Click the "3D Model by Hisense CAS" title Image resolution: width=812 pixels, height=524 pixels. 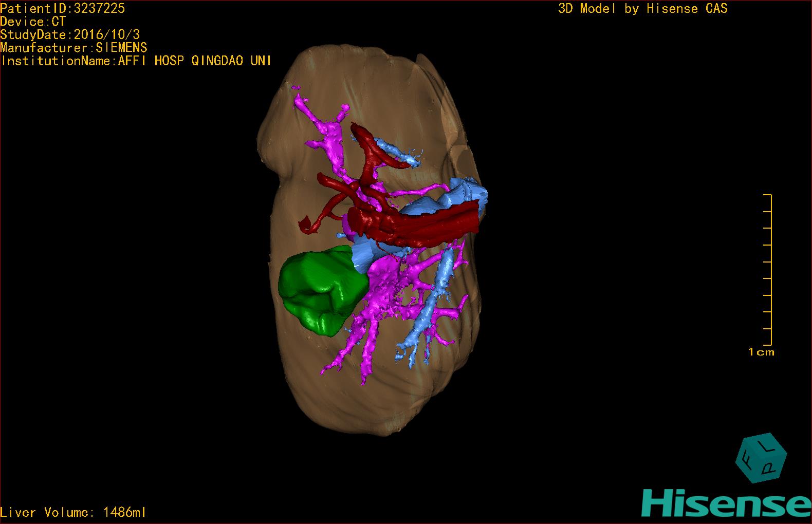point(642,9)
